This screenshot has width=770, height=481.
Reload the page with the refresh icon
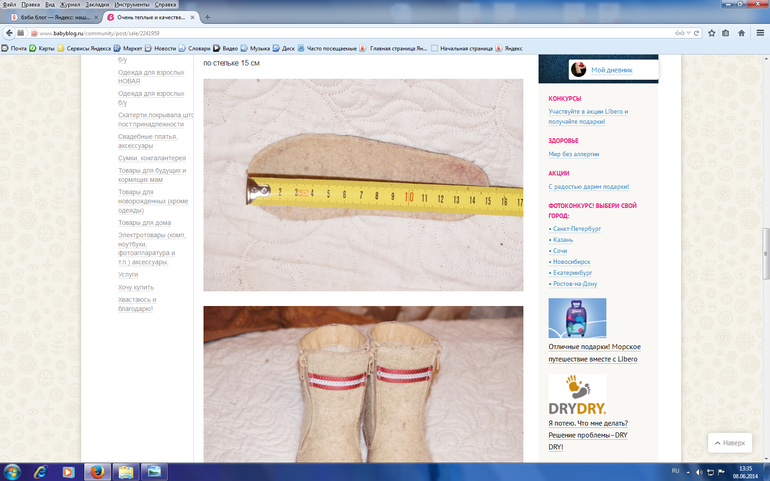pyautogui.click(x=696, y=33)
